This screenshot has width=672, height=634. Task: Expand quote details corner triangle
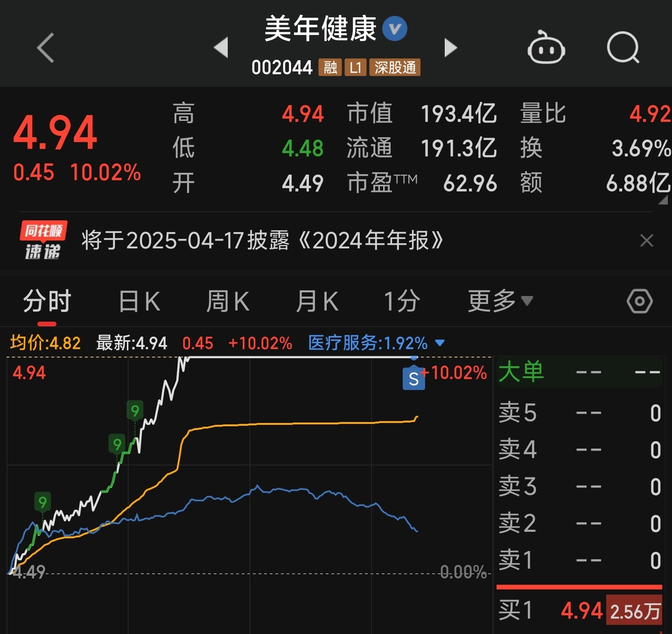663,200
